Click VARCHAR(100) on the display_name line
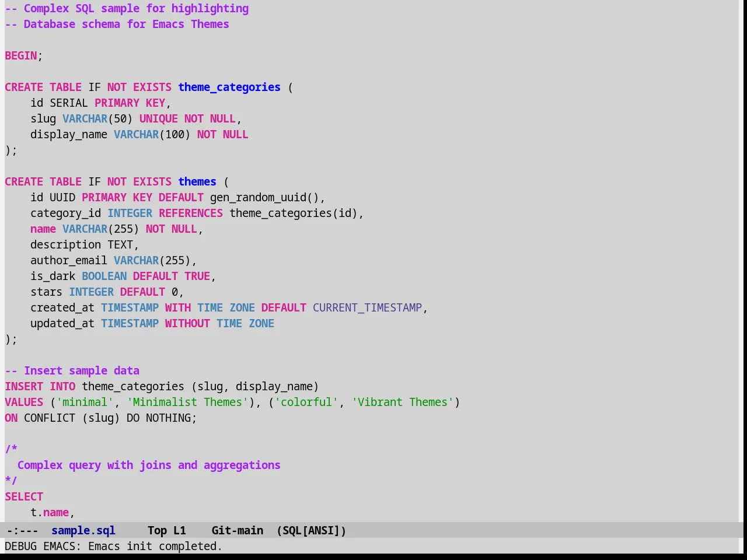 coord(152,134)
